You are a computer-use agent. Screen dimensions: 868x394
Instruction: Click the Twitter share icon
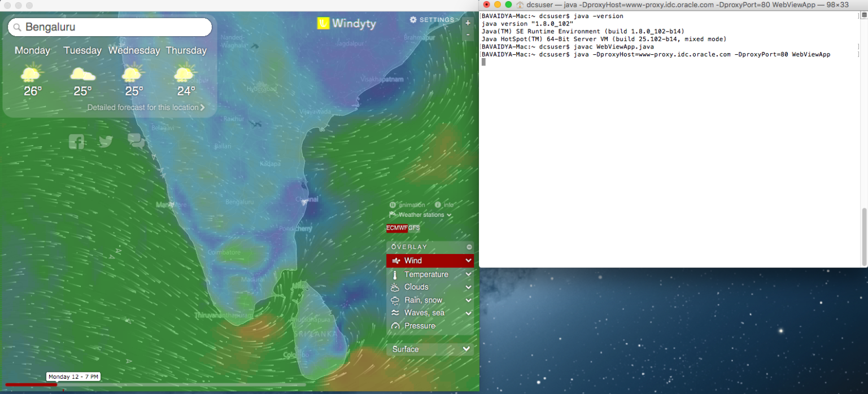pos(106,142)
